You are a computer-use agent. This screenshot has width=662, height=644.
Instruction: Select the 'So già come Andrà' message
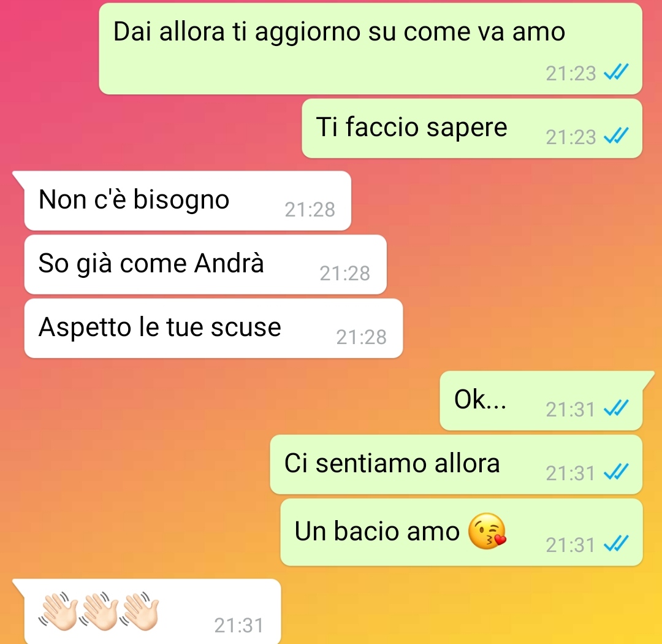[205, 264]
